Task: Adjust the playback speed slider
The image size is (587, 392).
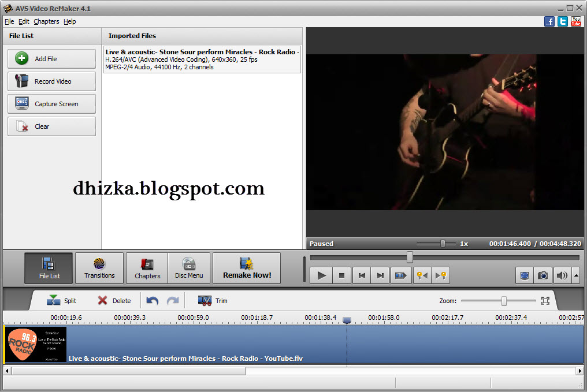Action: point(443,244)
